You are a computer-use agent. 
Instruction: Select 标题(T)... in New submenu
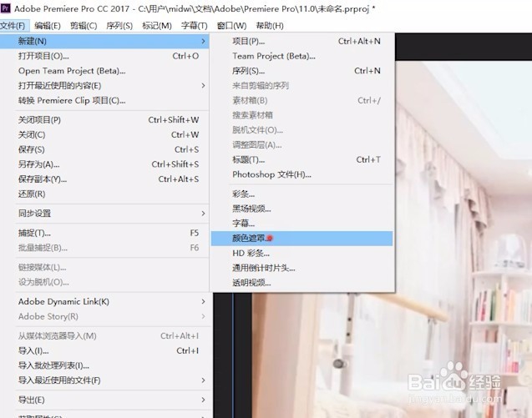coord(302,159)
